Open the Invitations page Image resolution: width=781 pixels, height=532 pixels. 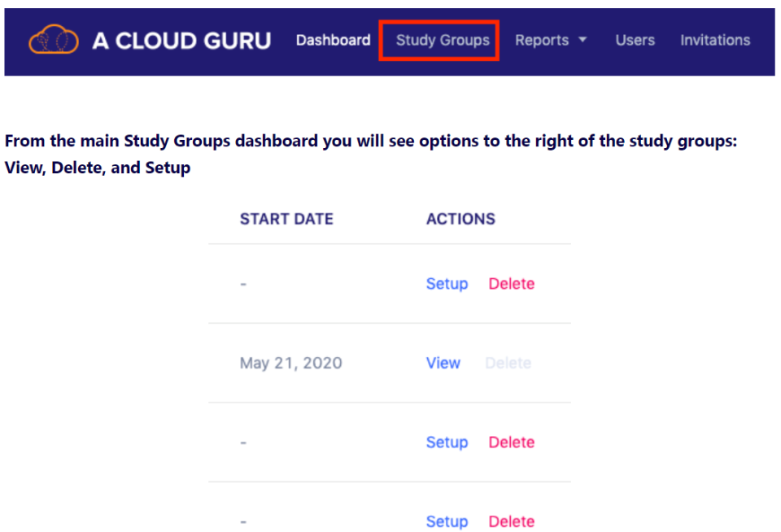tap(715, 39)
